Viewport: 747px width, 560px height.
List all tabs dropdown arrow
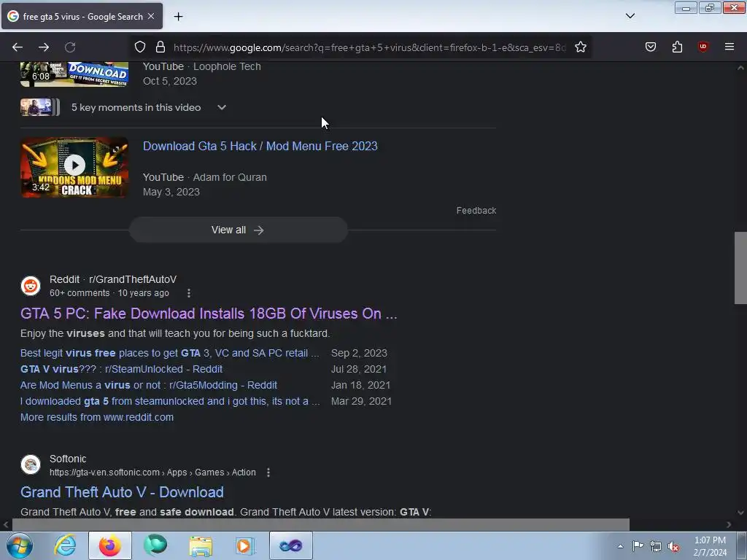pyautogui.click(x=630, y=16)
